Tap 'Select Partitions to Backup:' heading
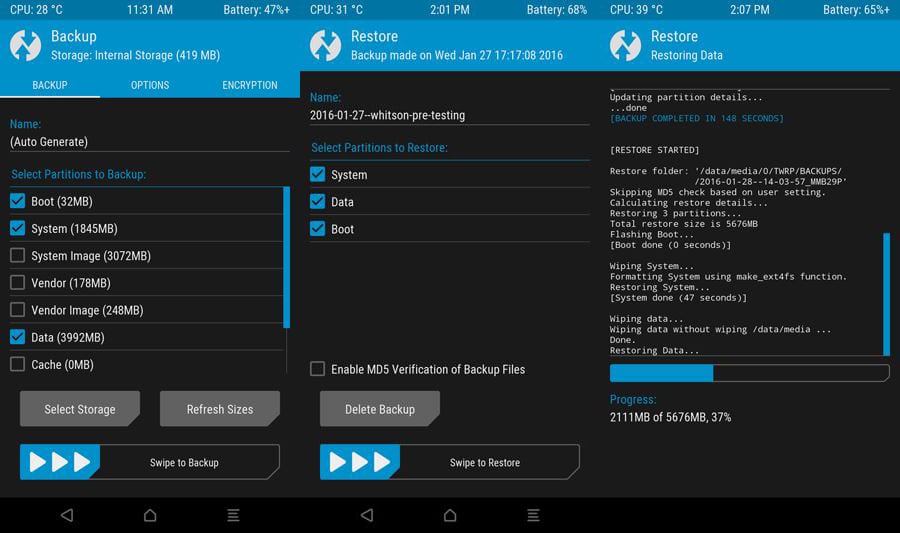This screenshot has height=533, width=900. [x=79, y=174]
